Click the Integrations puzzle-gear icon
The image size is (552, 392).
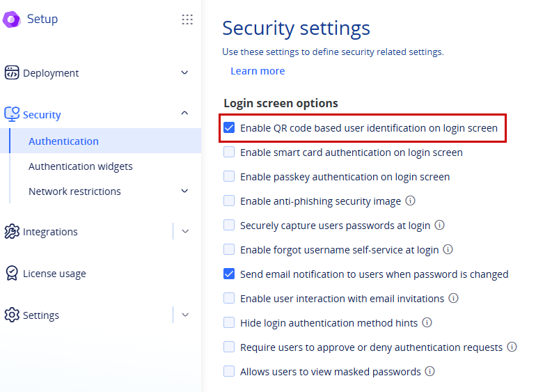(x=12, y=231)
